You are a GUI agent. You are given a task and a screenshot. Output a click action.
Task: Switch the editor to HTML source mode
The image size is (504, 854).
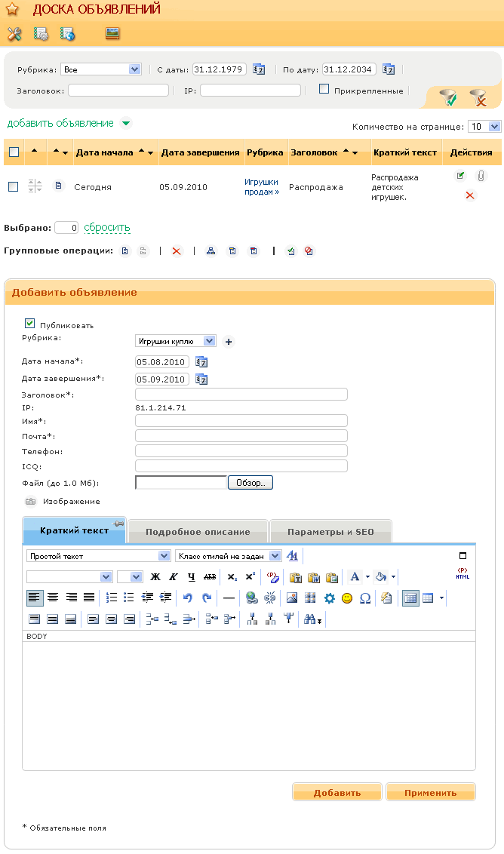coord(462,574)
